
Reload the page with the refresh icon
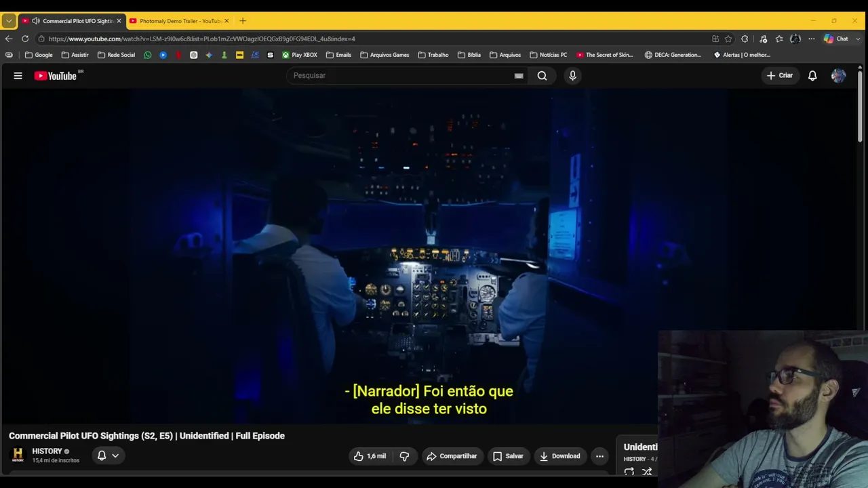[25, 39]
